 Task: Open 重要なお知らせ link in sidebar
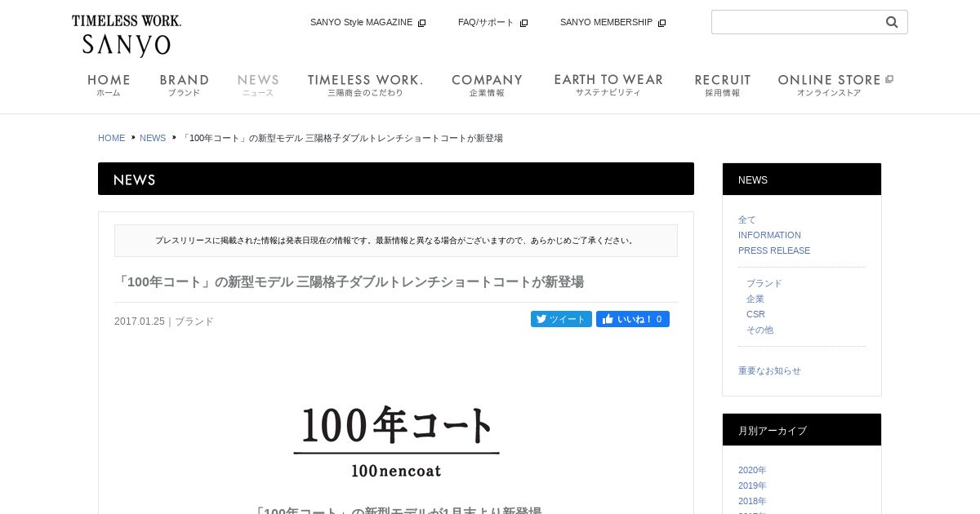769,370
